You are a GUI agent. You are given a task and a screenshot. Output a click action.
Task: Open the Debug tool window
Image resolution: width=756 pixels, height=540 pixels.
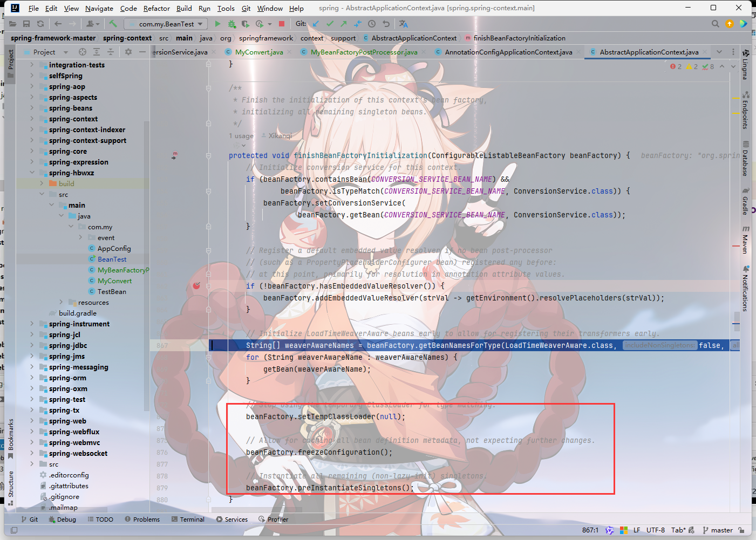click(62, 520)
